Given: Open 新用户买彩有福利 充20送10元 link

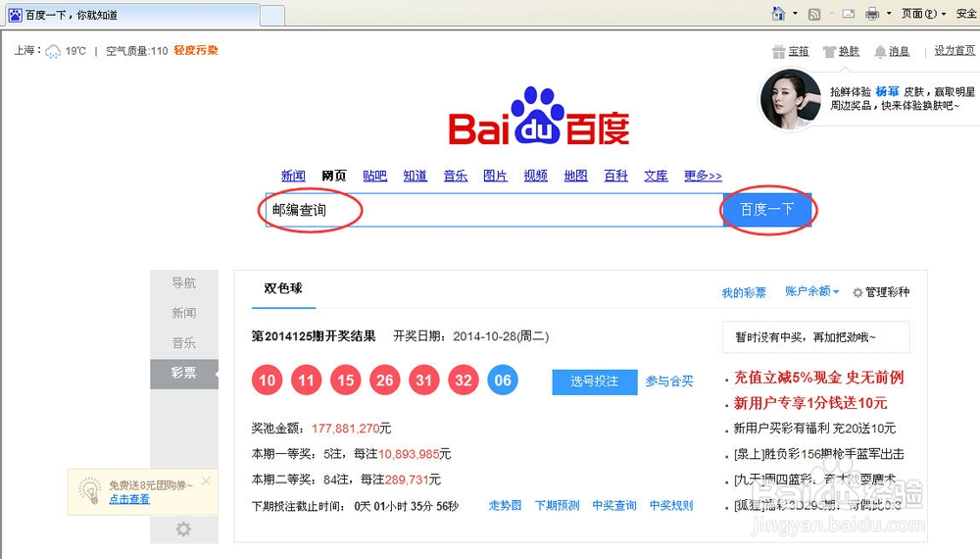Looking at the screenshot, I should point(814,429).
